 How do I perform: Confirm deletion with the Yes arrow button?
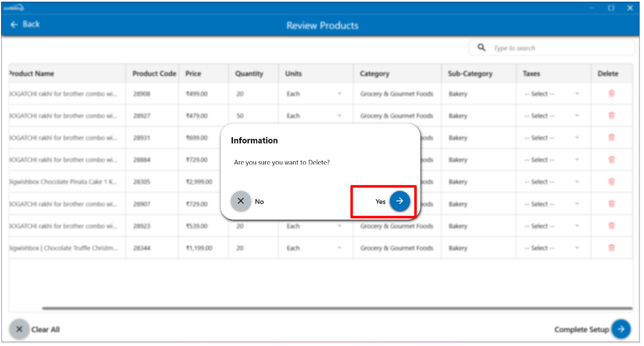(x=399, y=201)
